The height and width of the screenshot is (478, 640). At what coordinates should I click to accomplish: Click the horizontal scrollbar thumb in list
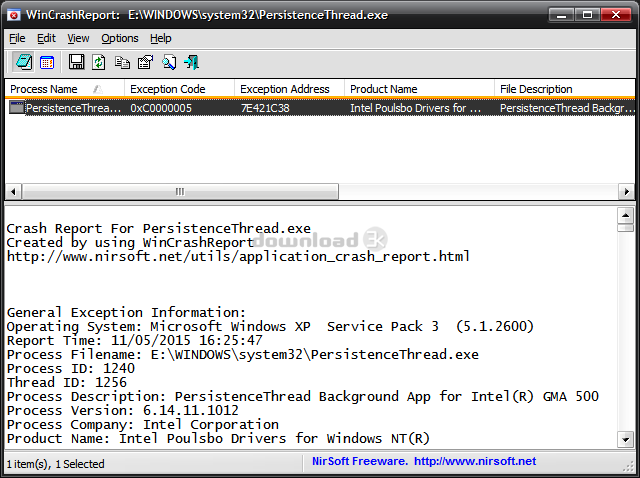tap(180, 191)
